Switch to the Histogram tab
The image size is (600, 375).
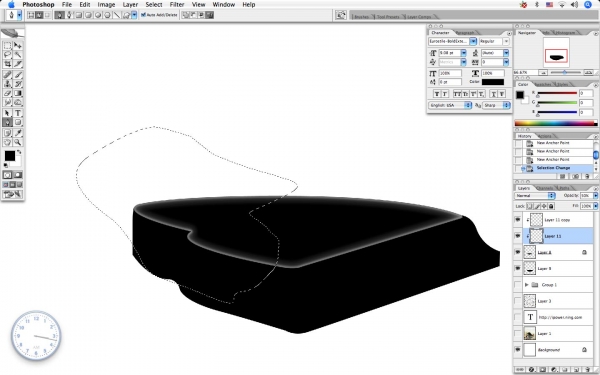pyautogui.click(x=565, y=33)
